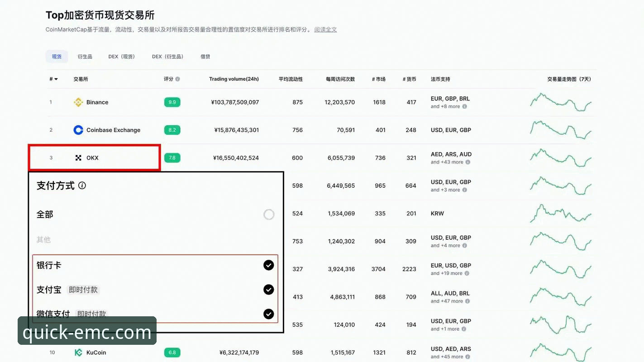Click OKX's 7.8 score badge
Screen dimensions: 644x362
pyautogui.click(x=172, y=158)
